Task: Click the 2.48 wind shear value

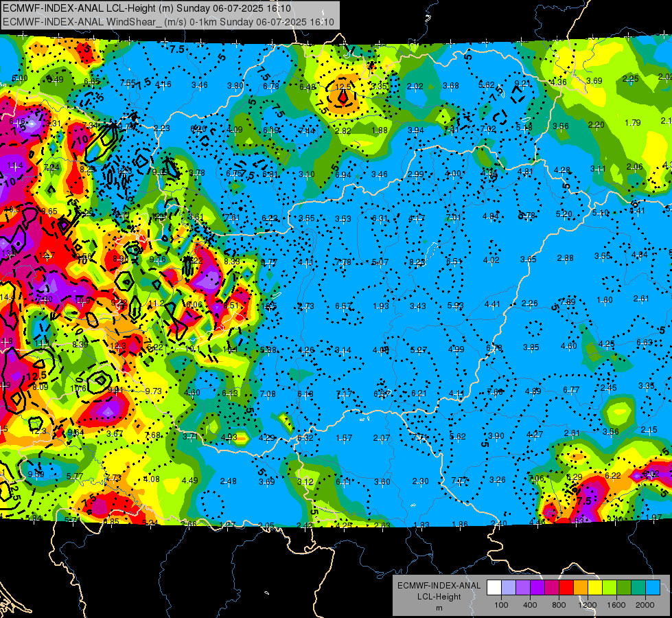Action: 228,481
